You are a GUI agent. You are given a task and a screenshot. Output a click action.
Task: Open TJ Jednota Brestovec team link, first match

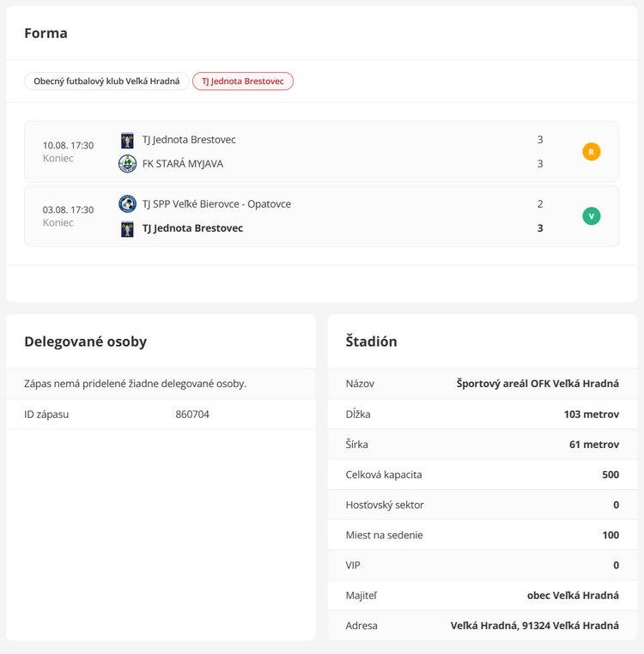[x=189, y=140]
